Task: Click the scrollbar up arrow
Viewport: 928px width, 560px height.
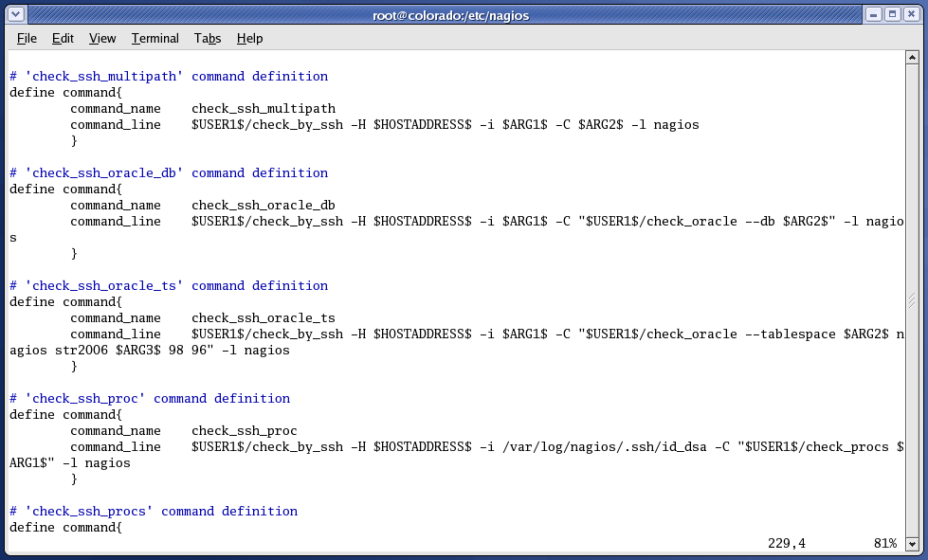Action: point(912,58)
